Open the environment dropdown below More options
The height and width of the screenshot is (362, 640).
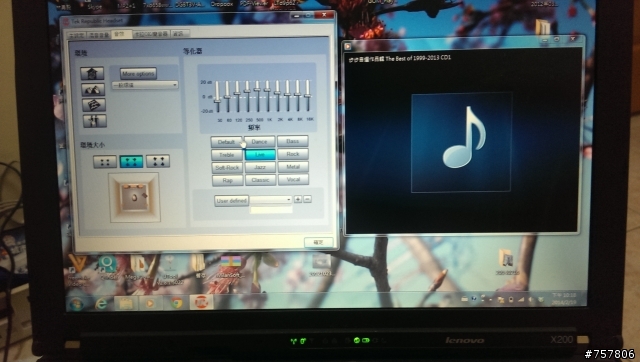coord(145,85)
